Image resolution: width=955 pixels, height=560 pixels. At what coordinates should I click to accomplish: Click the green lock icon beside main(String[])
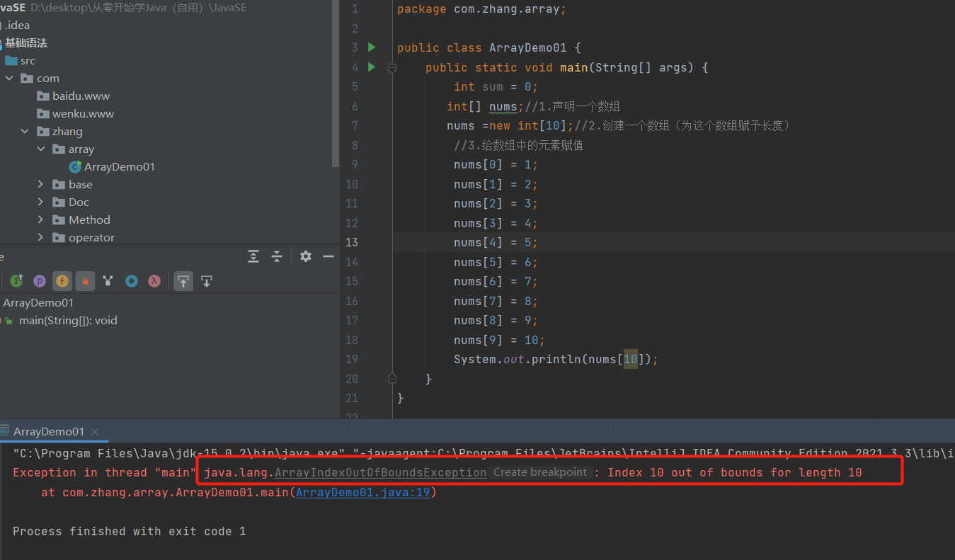[8, 321]
